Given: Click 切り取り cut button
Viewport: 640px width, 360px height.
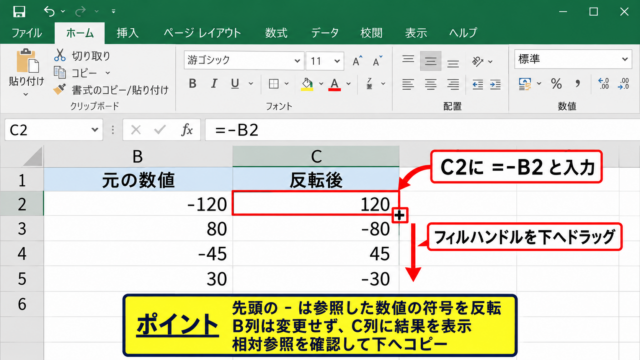Looking at the screenshot, I should pyautogui.click(x=82, y=56).
